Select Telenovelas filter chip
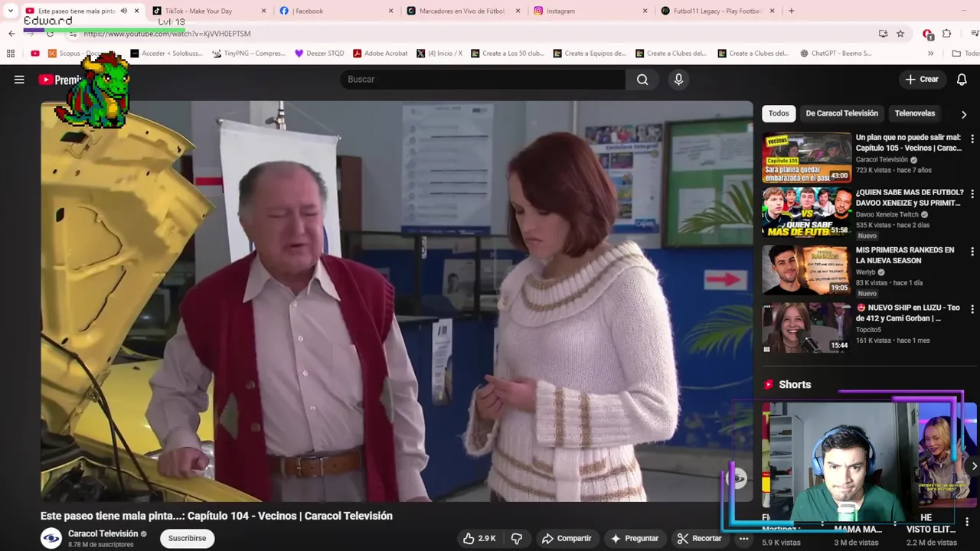Image resolution: width=980 pixels, height=551 pixels. click(915, 113)
